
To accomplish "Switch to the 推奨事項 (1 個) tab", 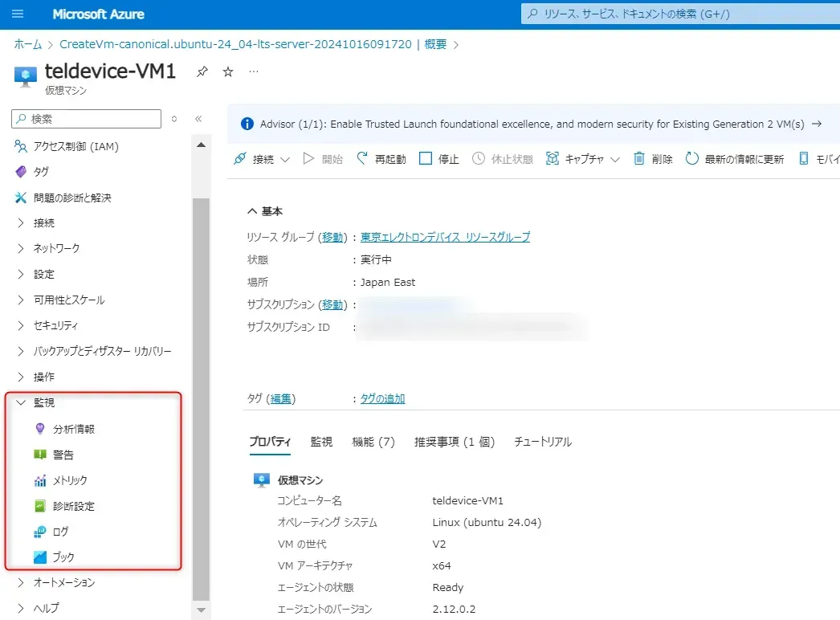I will pyautogui.click(x=454, y=442).
